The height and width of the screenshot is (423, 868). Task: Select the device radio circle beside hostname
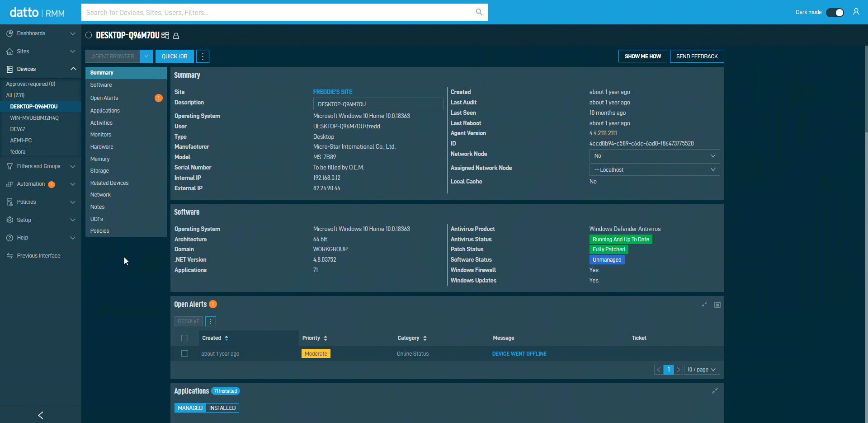89,35
